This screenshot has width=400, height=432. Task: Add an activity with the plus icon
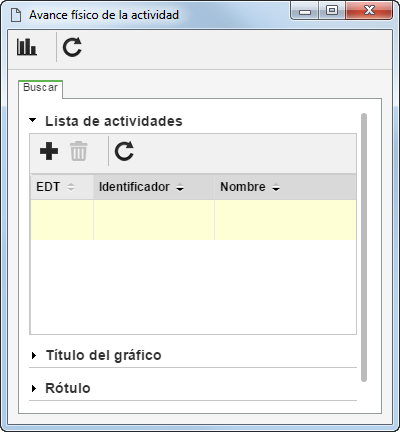pyautogui.click(x=49, y=151)
